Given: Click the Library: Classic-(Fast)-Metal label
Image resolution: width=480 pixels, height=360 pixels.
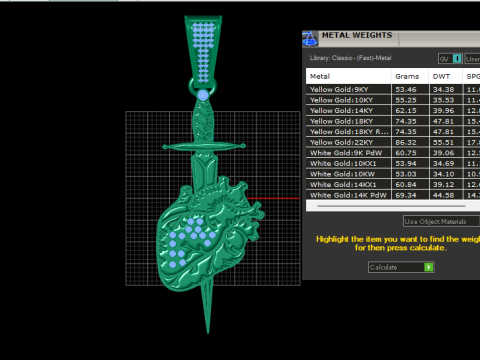Looking at the screenshot, I should tap(350, 58).
